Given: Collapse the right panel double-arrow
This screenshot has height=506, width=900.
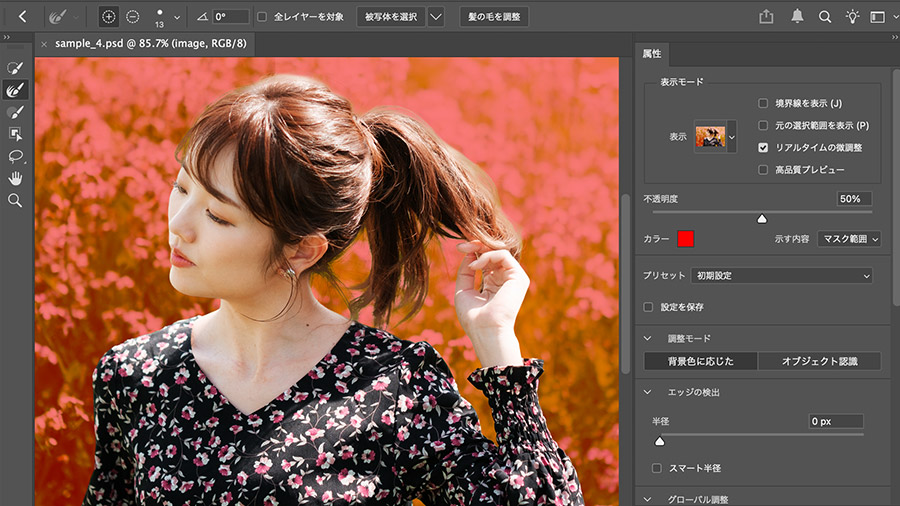Looking at the screenshot, I should (x=894, y=37).
